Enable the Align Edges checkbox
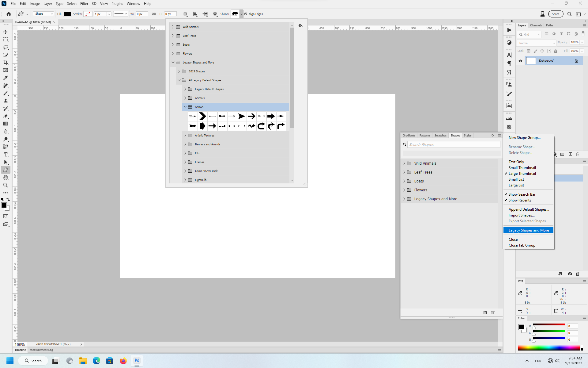Screen dimensions: 588x368 [245, 14]
